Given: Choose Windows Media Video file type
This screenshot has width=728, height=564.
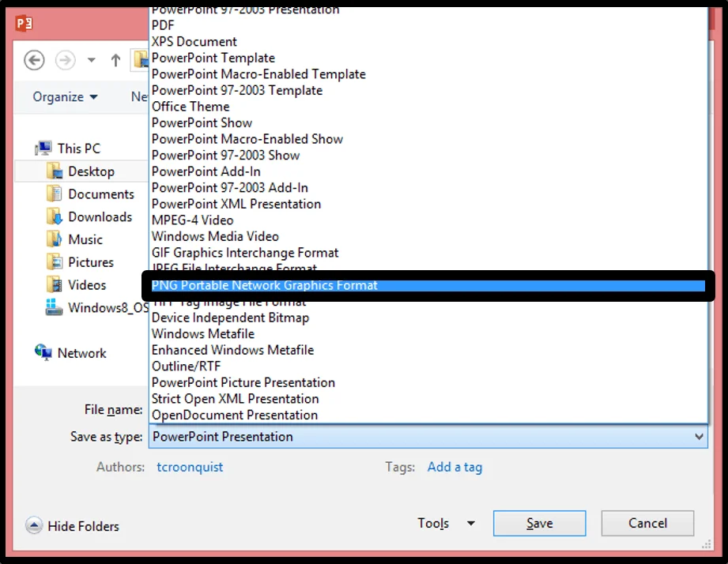Looking at the screenshot, I should [x=428, y=236].
